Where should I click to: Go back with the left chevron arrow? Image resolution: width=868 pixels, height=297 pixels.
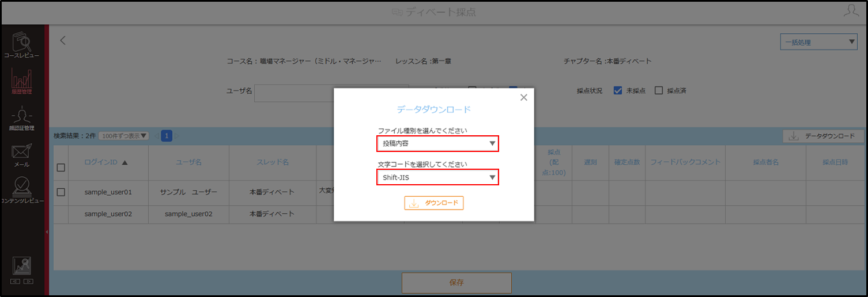[x=63, y=40]
